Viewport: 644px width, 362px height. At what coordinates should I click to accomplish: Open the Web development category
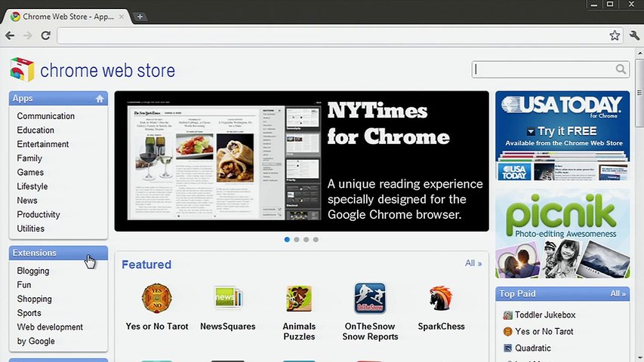[x=50, y=327]
